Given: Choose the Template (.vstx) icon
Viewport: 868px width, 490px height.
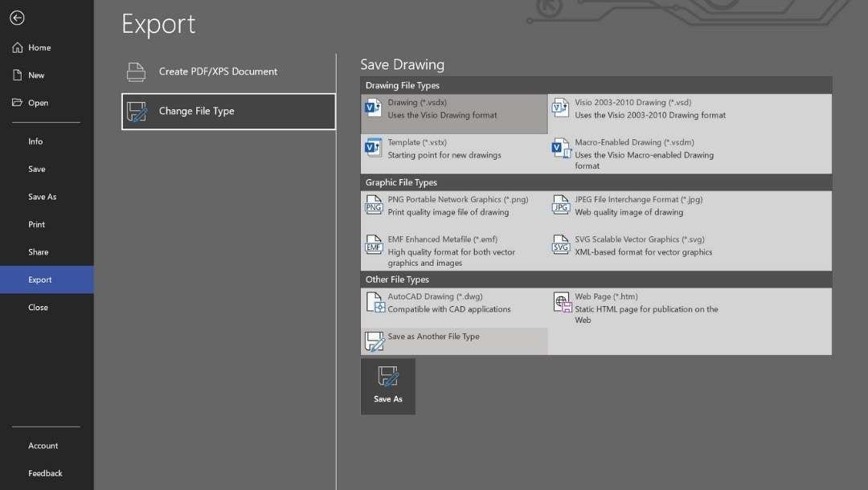Looking at the screenshot, I should pyautogui.click(x=373, y=148).
